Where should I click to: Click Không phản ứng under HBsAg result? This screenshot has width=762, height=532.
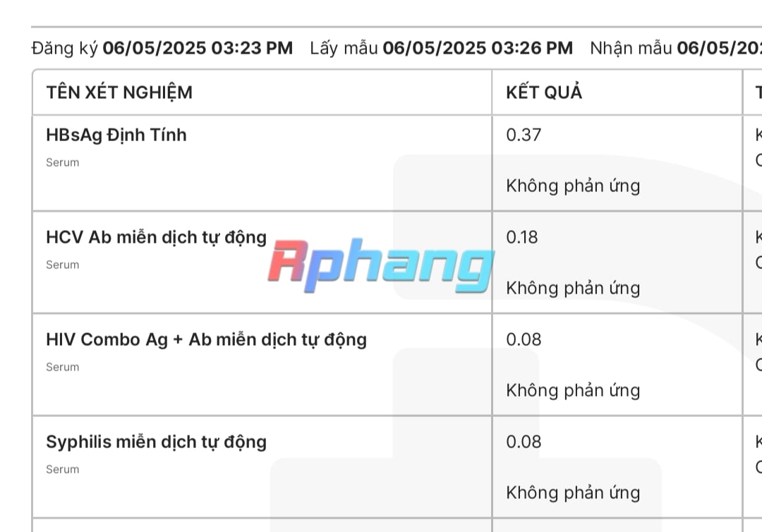(x=573, y=186)
